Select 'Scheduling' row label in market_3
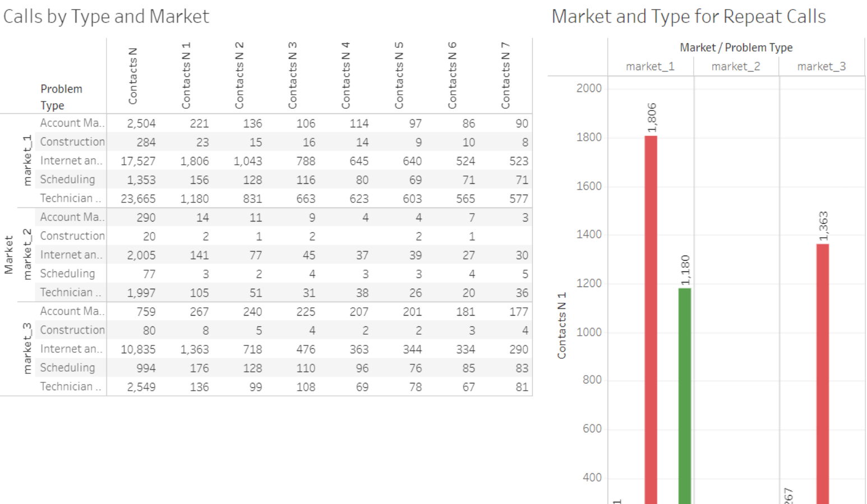The image size is (867, 504). pyautogui.click(x=67, y=368)
